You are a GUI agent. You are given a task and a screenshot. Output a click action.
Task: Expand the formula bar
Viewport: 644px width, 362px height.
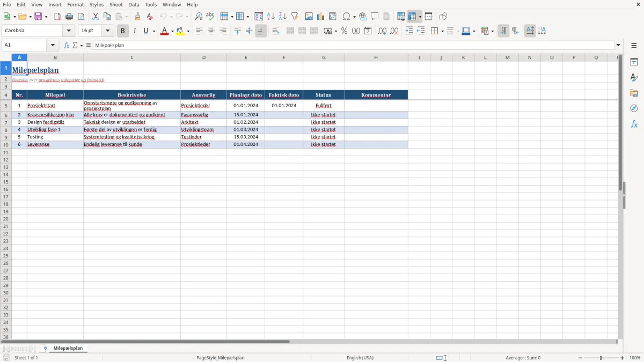click(619, 46)
